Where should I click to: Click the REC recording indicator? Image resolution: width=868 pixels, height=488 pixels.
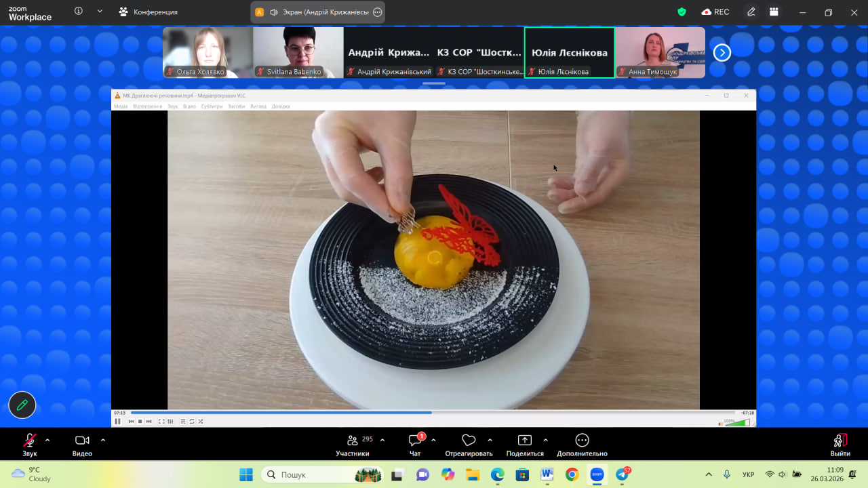point(715,12)
